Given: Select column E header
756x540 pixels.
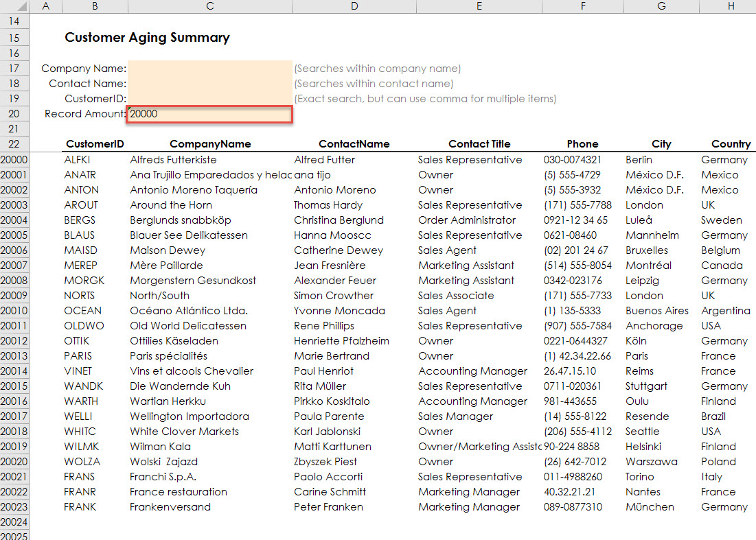Looking at the screenshot, I should click(479, 6).
